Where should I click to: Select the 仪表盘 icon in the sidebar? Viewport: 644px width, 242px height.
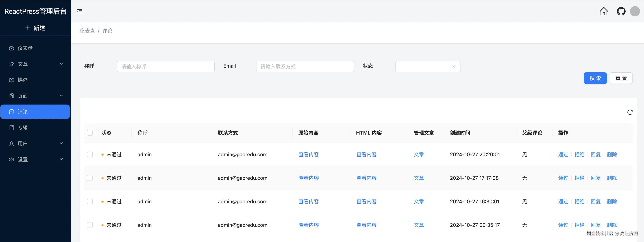coord(12,48)
